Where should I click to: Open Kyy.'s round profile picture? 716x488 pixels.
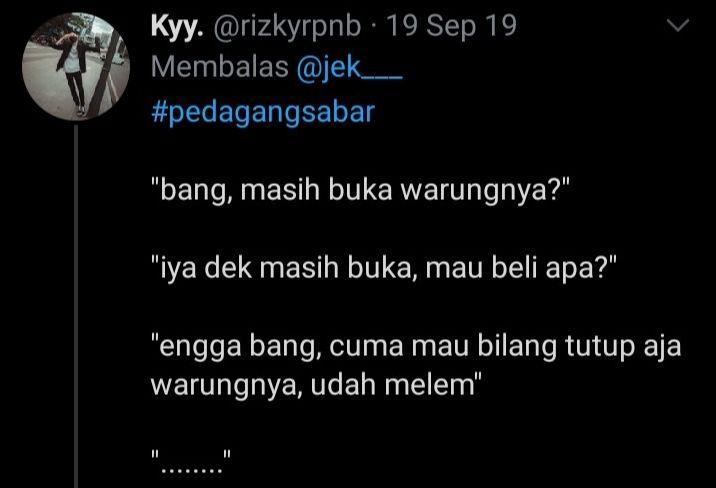tap(76, 67)
